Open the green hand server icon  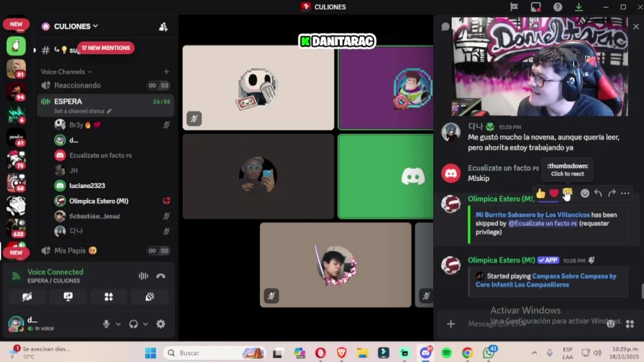[x=16, y=46]
